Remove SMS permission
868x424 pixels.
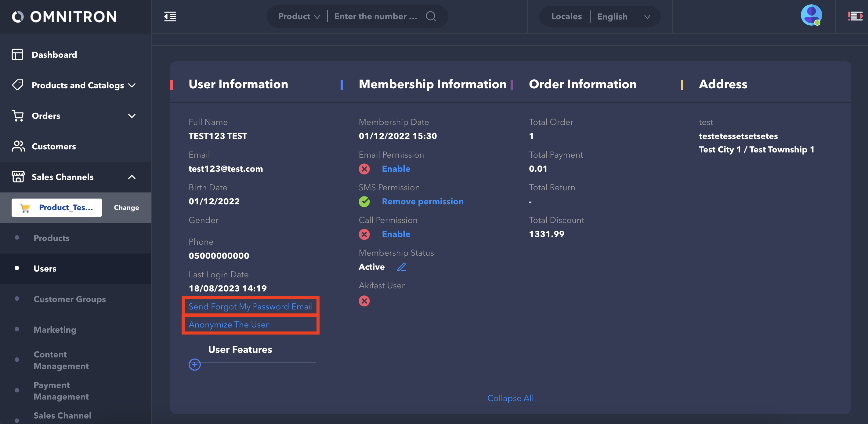tap(422, 201)
